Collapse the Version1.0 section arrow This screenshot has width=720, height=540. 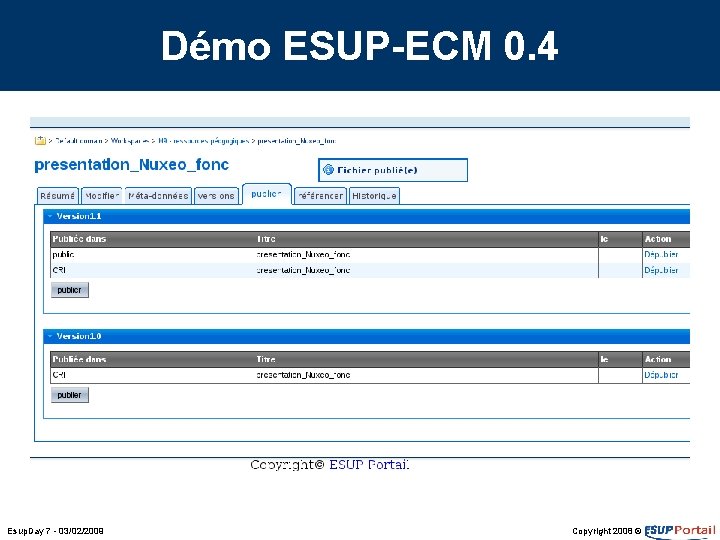[x=50, y=336]
